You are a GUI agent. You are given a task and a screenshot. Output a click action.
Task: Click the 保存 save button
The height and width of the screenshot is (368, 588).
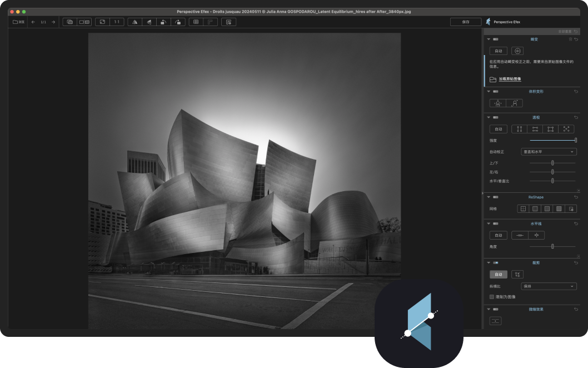[466, 22]
